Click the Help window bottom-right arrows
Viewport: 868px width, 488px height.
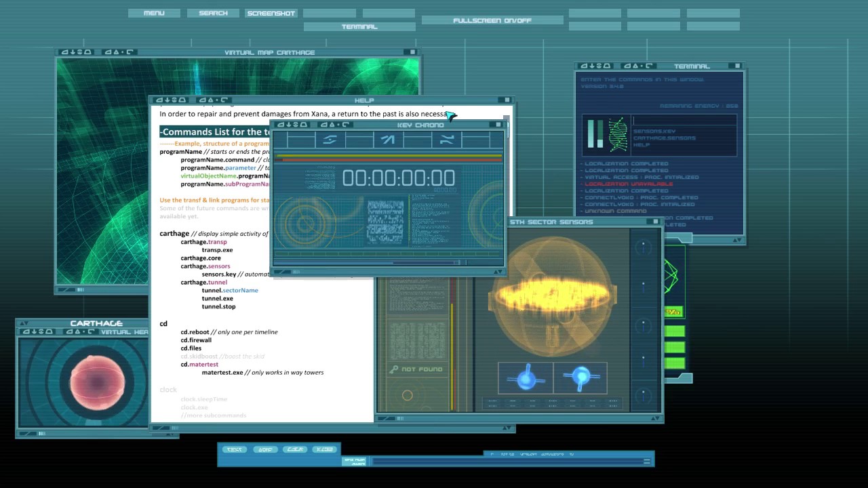coord(505,428)
